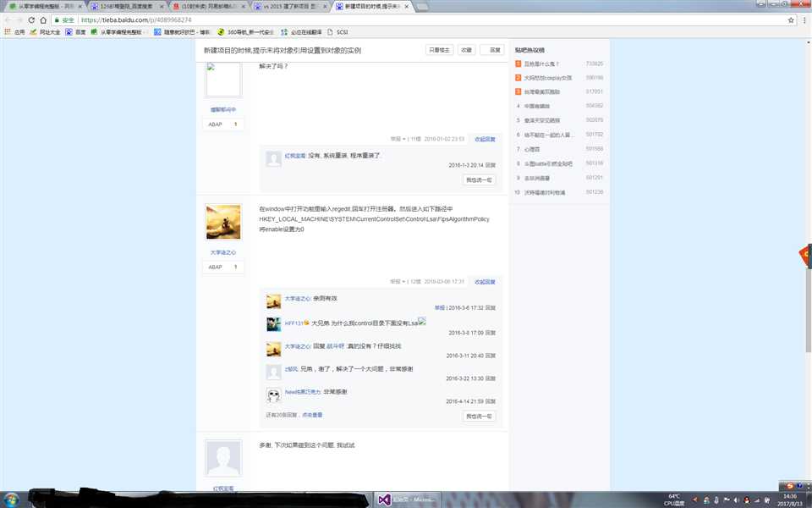Open HFF131 username in the replies
This screenshot has height=508, width=812.
click(294, 323)
